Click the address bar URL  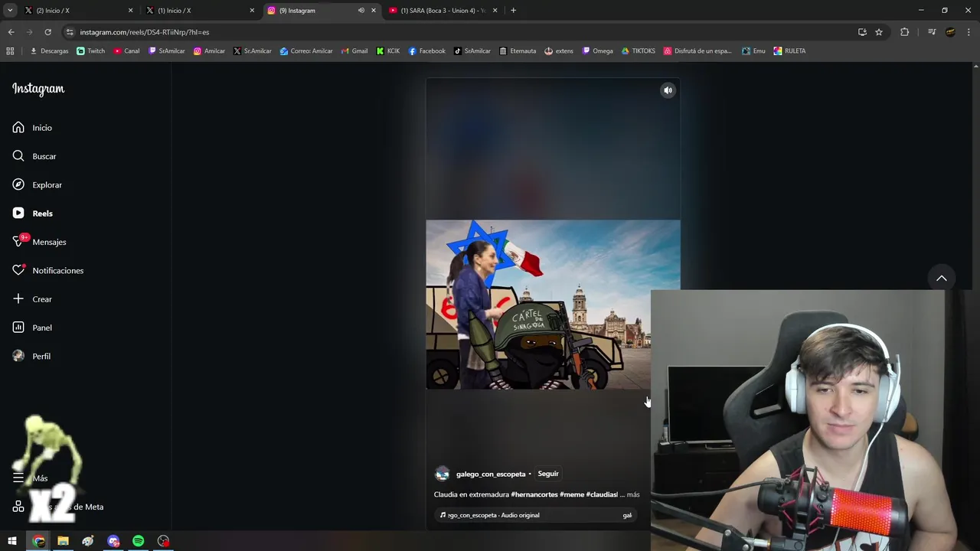click(145, 32)
